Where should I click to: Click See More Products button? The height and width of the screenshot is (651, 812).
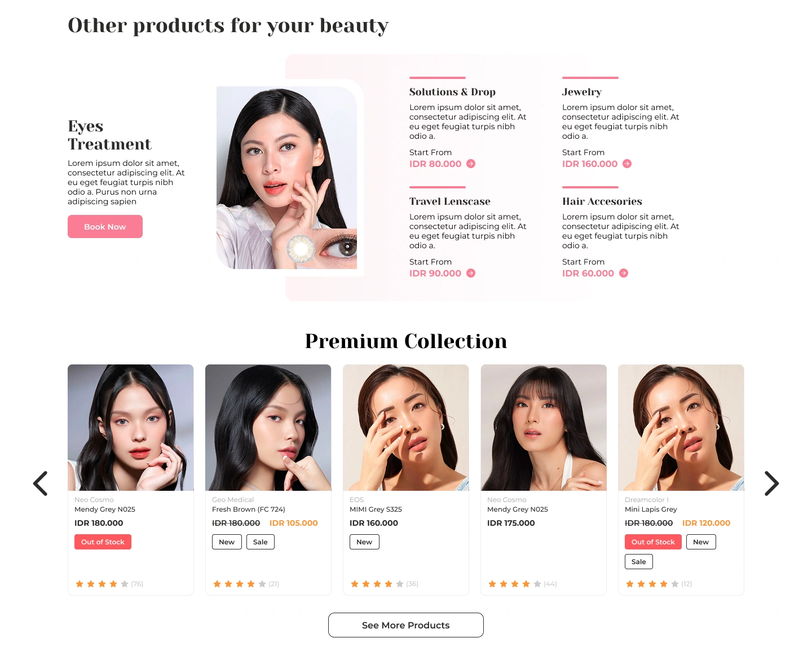[406, 625]
